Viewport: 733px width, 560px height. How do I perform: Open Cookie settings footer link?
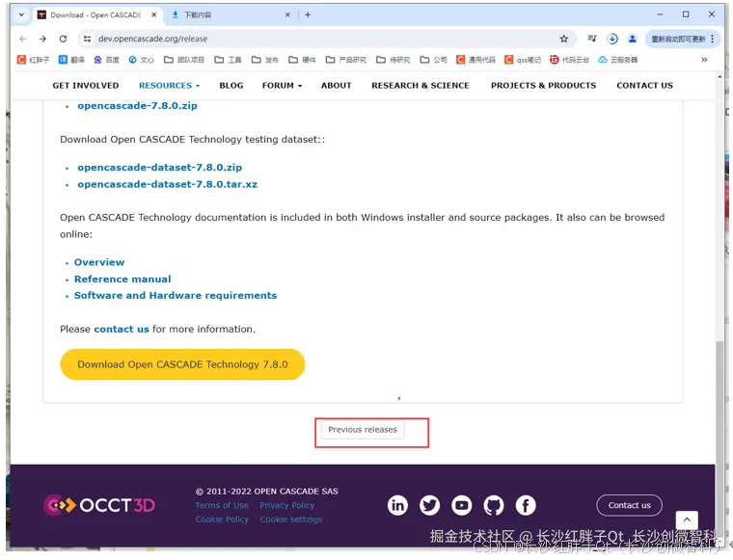(291, 520)
